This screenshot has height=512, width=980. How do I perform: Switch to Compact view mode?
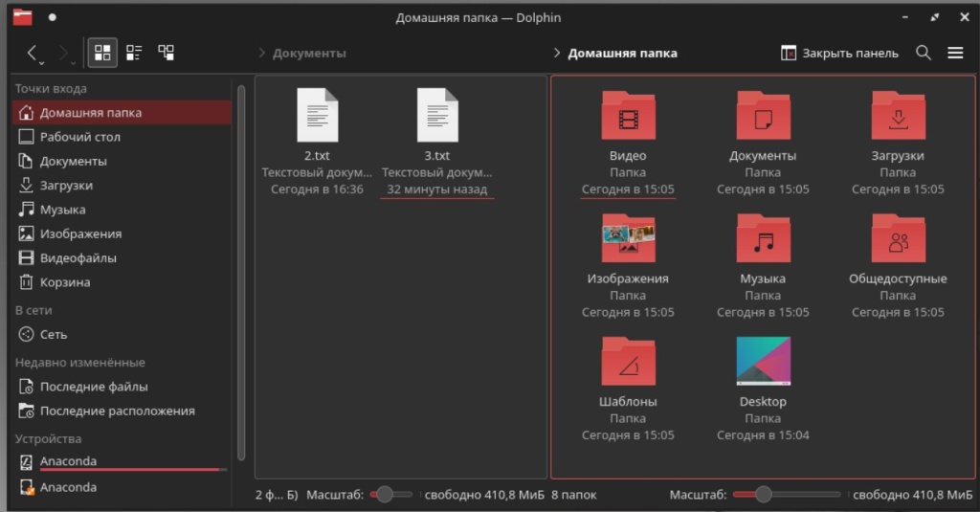(x=134, y=53)
